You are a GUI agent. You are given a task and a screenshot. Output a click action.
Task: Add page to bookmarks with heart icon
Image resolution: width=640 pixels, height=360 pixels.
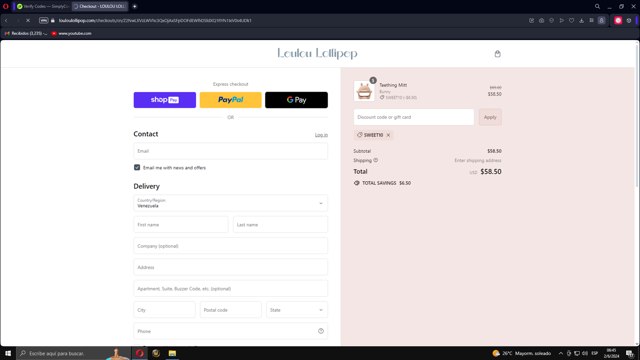(571, 20)
